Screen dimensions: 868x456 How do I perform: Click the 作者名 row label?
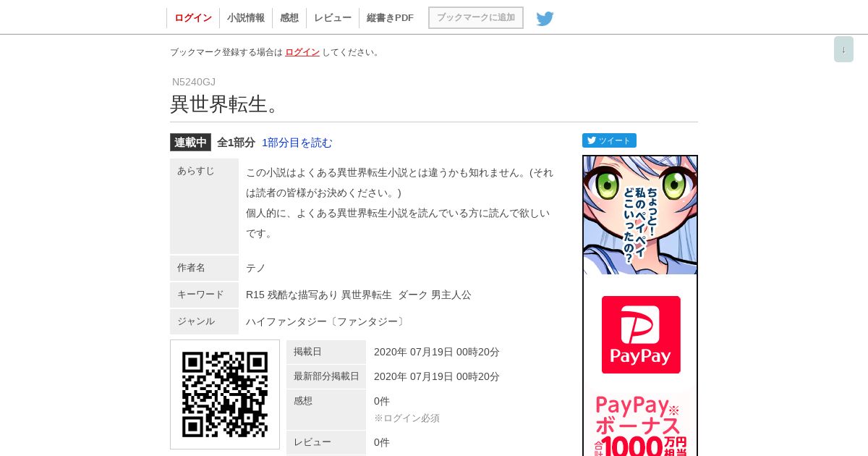204,268
